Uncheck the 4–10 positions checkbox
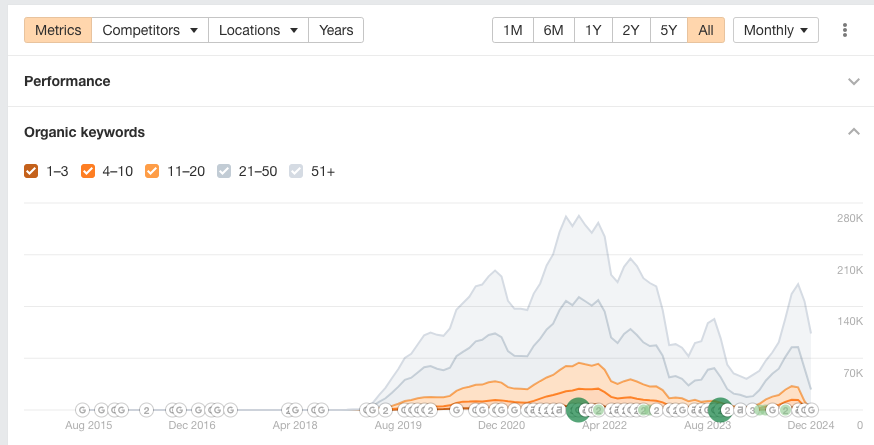Screen dimensions: 874x445 tap(88, 171)
